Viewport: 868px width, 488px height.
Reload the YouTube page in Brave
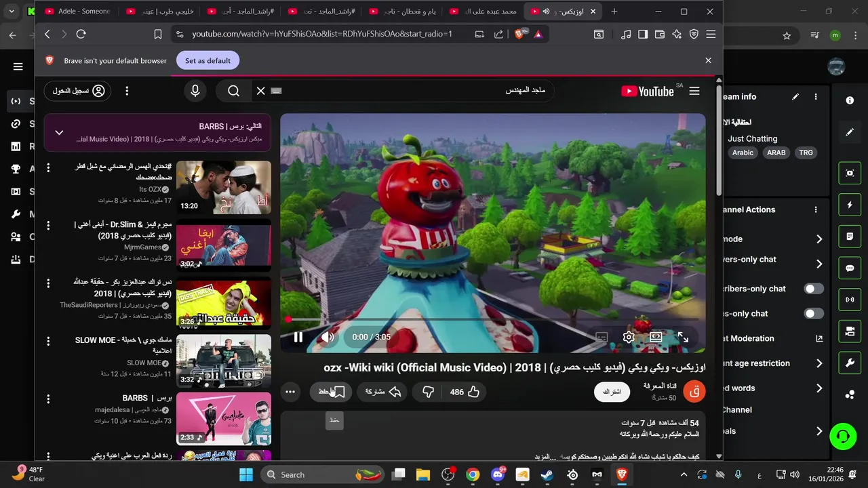point(81,34)
